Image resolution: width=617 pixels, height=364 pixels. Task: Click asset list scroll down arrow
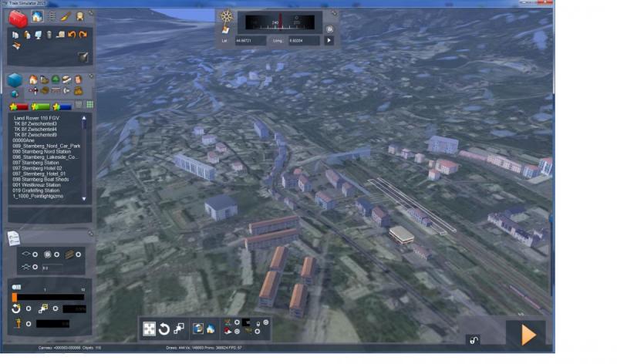(x=84, y=199)
